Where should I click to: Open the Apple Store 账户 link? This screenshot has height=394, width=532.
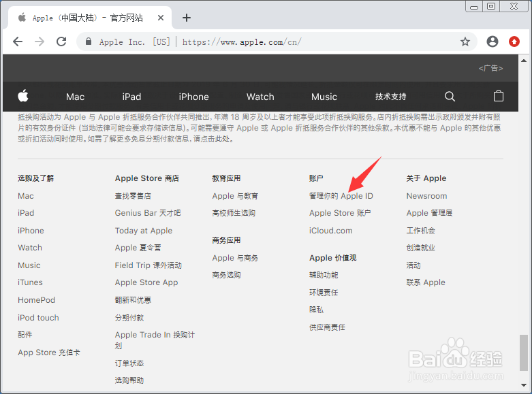pyautogui.click(x=340, y=213)
